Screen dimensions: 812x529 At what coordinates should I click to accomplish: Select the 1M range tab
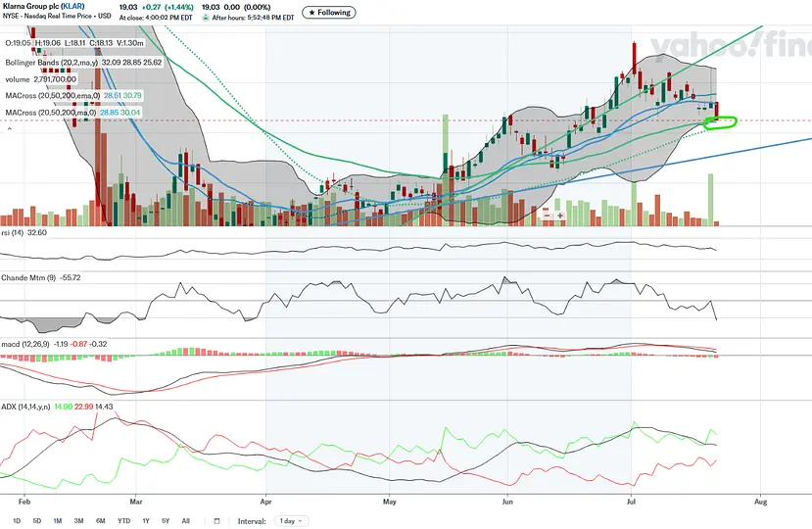[x=58, y=521]
